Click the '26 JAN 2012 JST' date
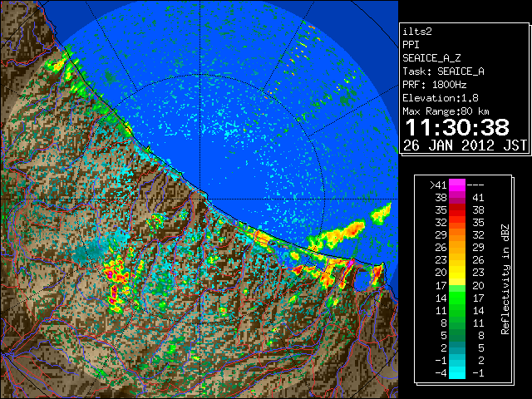 coord(465,145)
